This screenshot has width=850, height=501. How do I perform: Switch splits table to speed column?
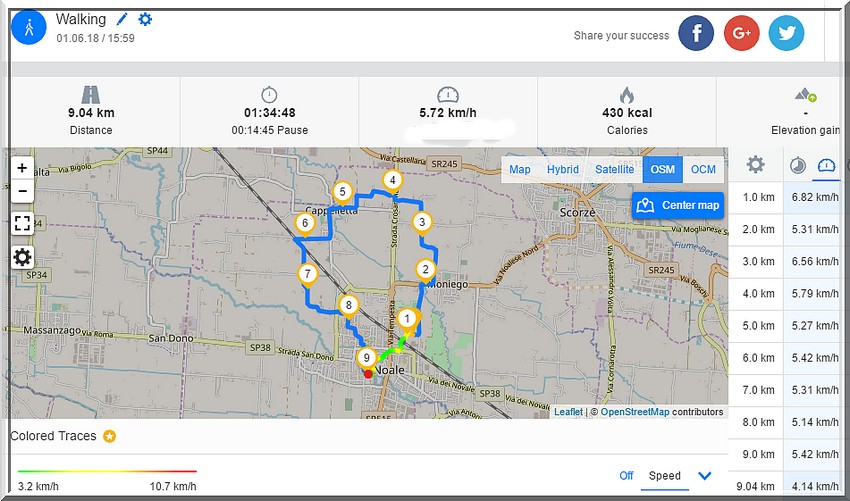(827, 165)
